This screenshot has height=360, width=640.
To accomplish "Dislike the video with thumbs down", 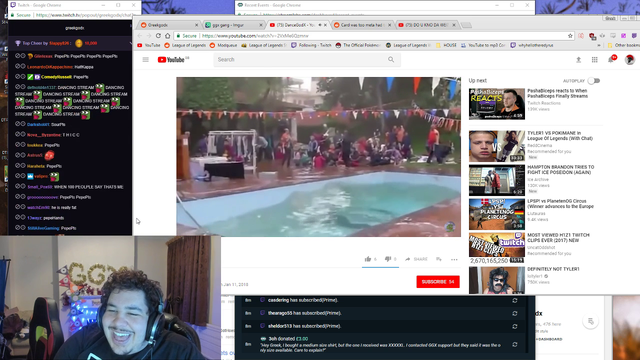I will [x=388, y=259].
